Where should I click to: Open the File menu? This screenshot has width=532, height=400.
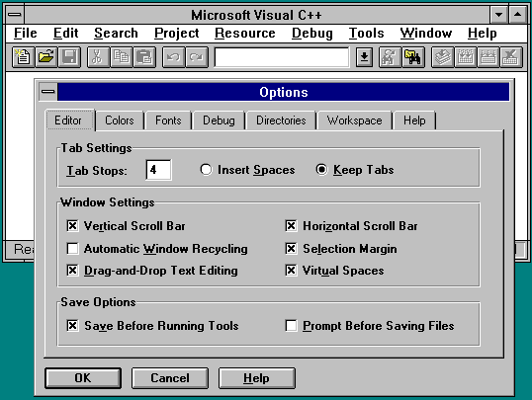[26, 34]
